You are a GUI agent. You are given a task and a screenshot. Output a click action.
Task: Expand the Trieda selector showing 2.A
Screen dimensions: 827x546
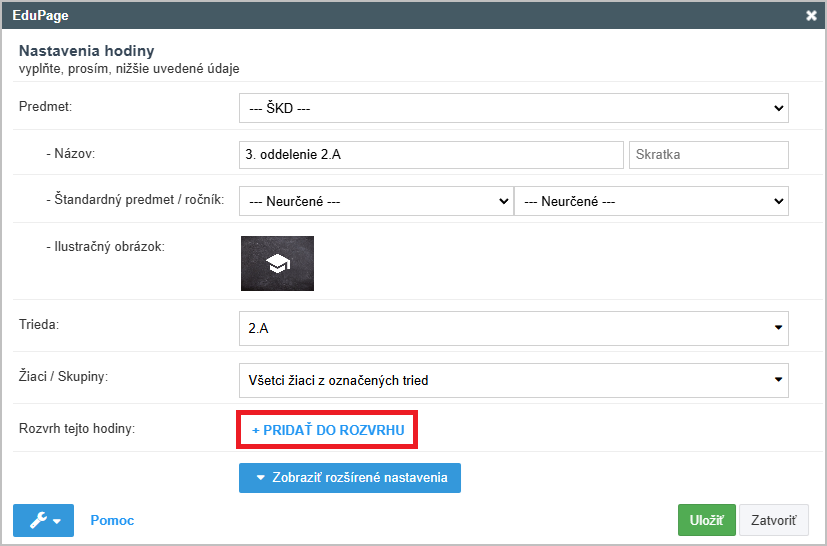click(x=513, y=327)
